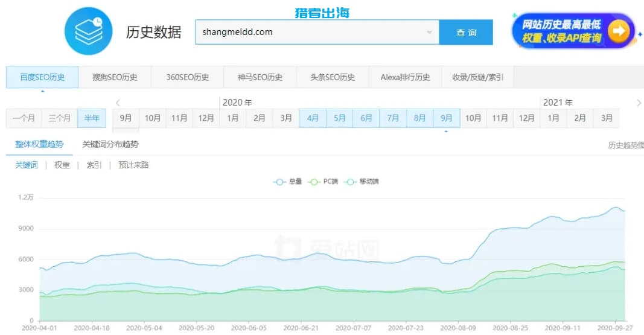
Task: Select highlighted 5月 on the timeline
Action: tap(339, 118)
